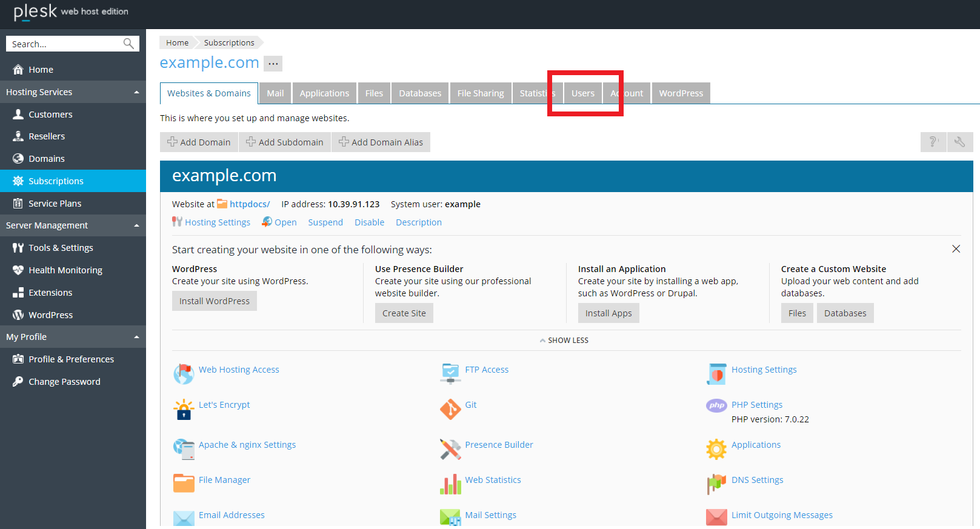
Task: Collapse the My Profile section
Action: pos(136,337)
